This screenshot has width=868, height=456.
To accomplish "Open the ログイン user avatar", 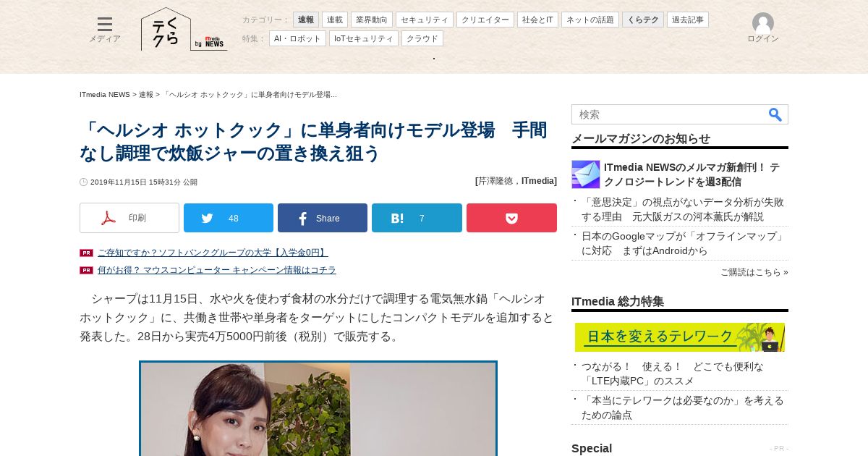I will [x=762, y=28].
